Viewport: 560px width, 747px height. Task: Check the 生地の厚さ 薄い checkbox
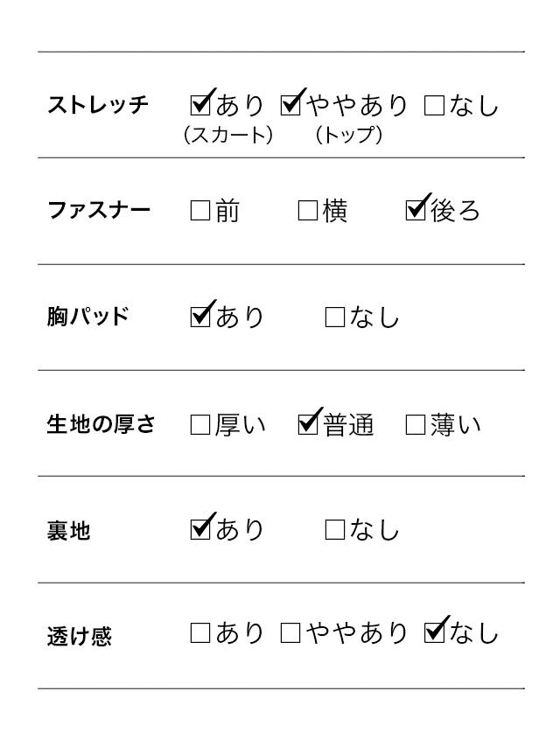point(416,425)
